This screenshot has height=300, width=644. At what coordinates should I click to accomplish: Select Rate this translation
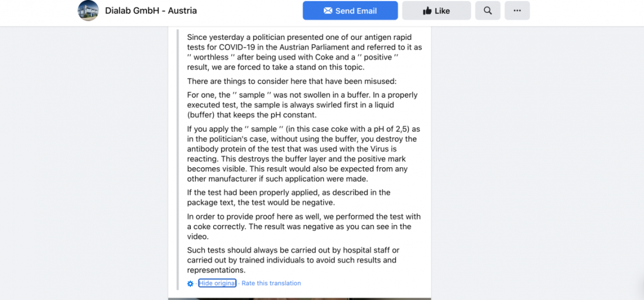271,283
